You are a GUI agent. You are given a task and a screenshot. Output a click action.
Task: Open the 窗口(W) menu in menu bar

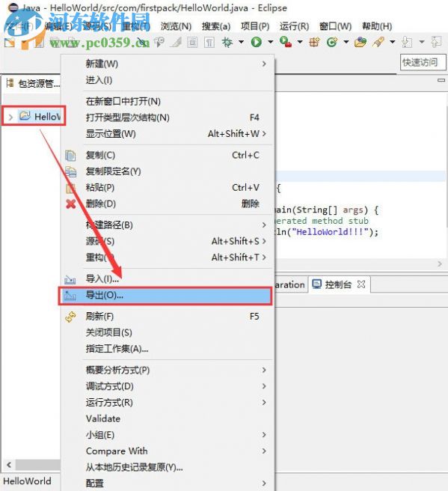pos(335,26)
